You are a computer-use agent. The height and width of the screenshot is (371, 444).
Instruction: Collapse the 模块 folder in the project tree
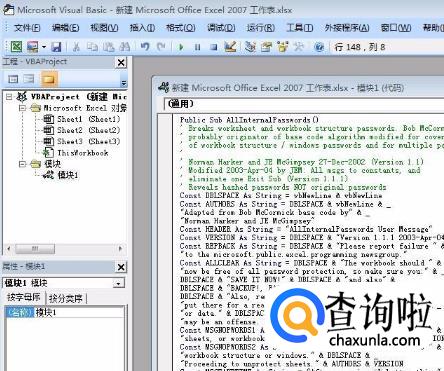tap(22, 164)
